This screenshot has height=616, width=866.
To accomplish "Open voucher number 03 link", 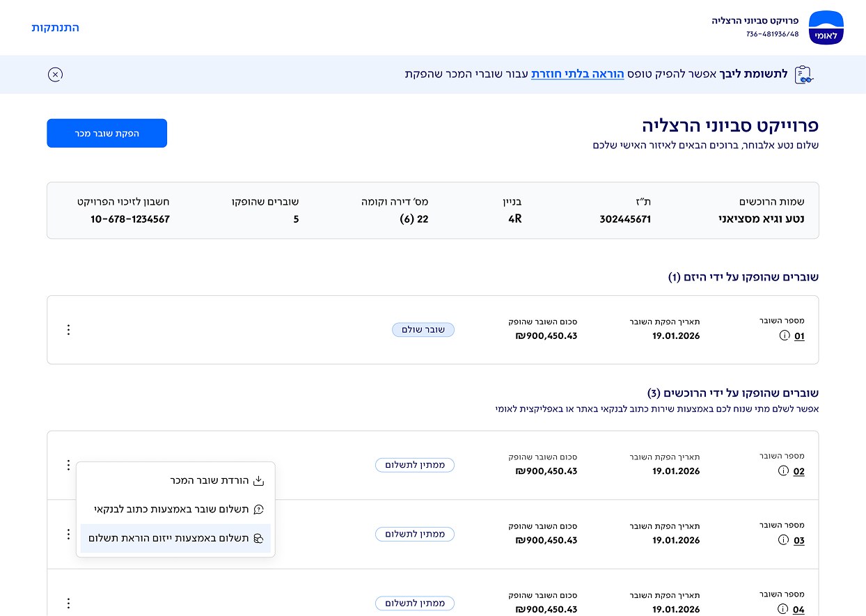I will (799, 540).
